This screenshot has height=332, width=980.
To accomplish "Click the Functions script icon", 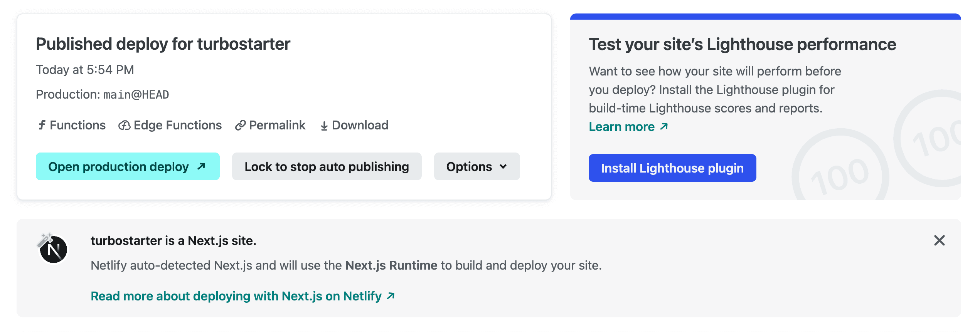I will coord(42,125).
